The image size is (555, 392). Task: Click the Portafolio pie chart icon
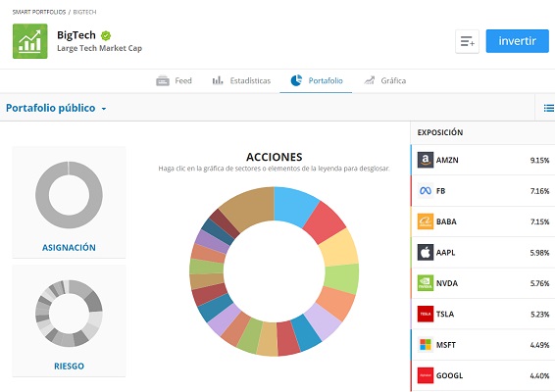pyautogui.click(x=296, y=80)
